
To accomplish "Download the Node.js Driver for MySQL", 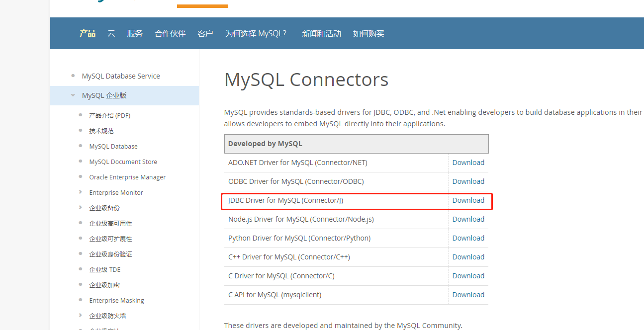I will [x=468, y=219].
